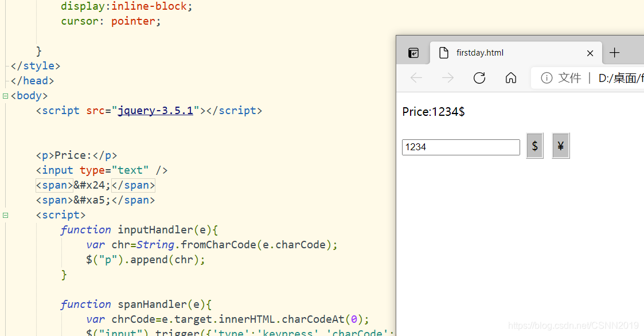Click the function spanHandler(e) line
The image size is (644, 336).
pyautogui.click(x=136, y=304)
